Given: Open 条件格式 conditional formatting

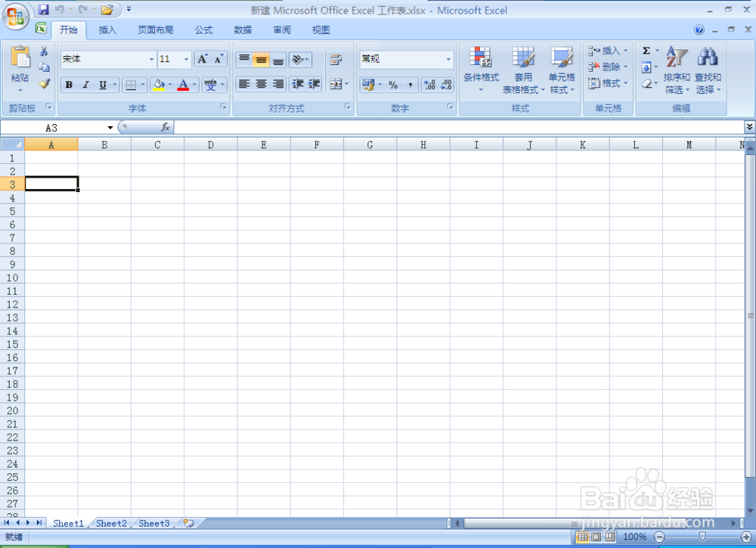Looking at the screenshot, I should click(481, 70).
